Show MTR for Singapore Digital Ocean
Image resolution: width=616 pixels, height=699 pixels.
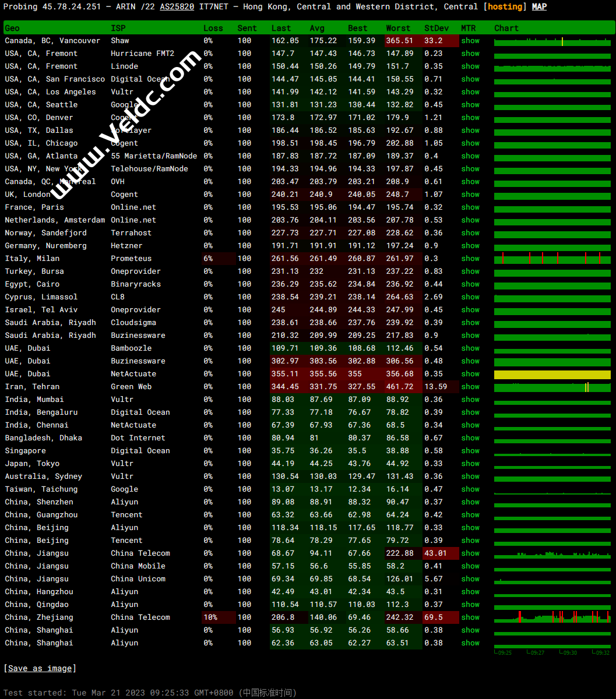(470, 451)
